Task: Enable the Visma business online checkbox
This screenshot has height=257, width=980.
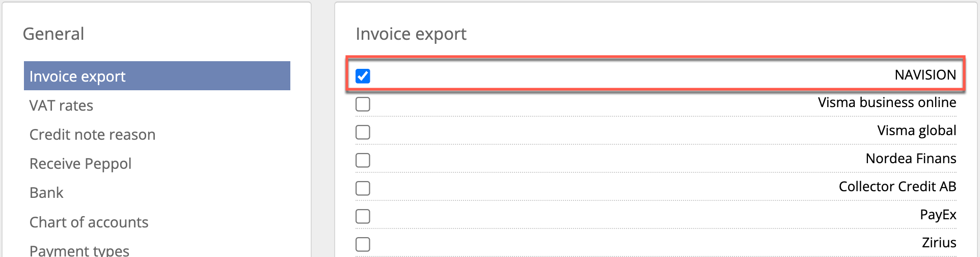Action: tap(363, 104)
